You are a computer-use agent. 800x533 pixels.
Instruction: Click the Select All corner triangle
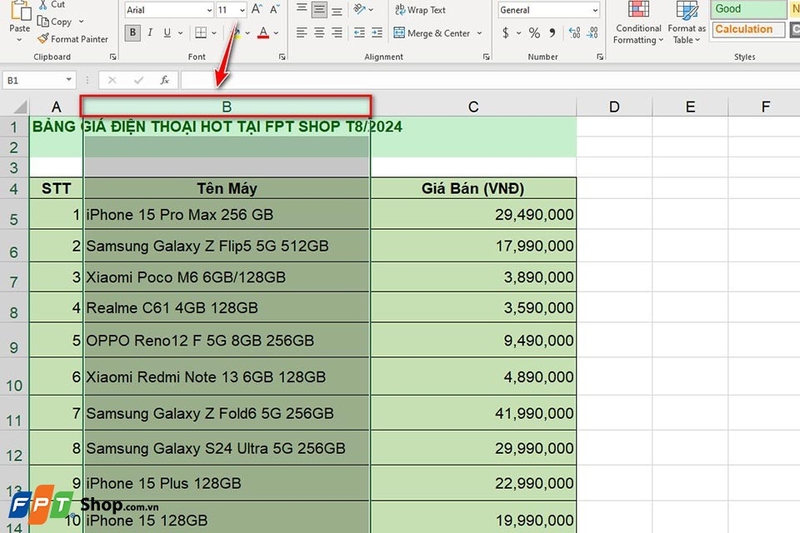click(20, 107)
